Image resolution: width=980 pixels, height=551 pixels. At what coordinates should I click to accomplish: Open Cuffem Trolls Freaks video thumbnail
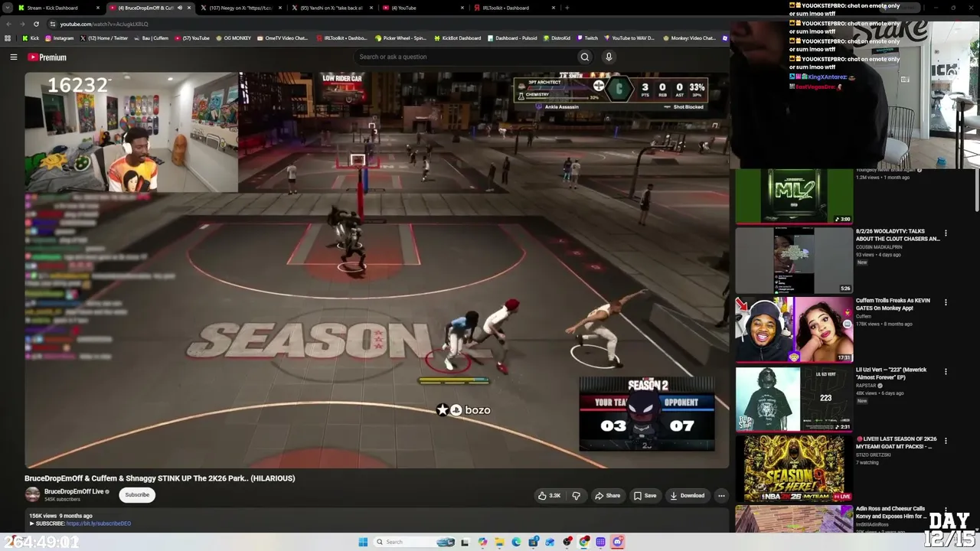[794, 330]
